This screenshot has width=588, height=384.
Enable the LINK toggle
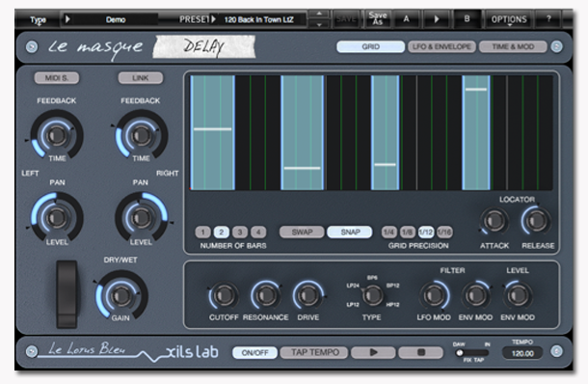[x=140, y=78]
